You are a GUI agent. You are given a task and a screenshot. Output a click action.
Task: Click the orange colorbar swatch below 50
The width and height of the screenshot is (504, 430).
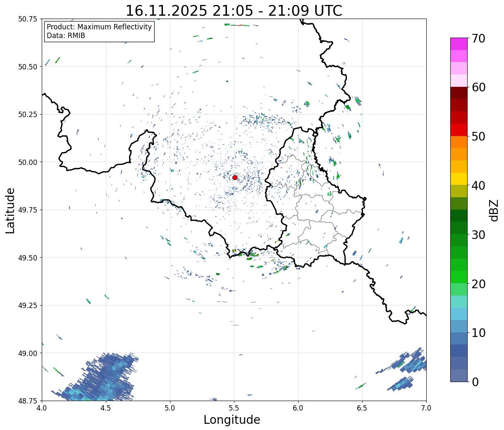pyautogui.click(x=459, y=142)
